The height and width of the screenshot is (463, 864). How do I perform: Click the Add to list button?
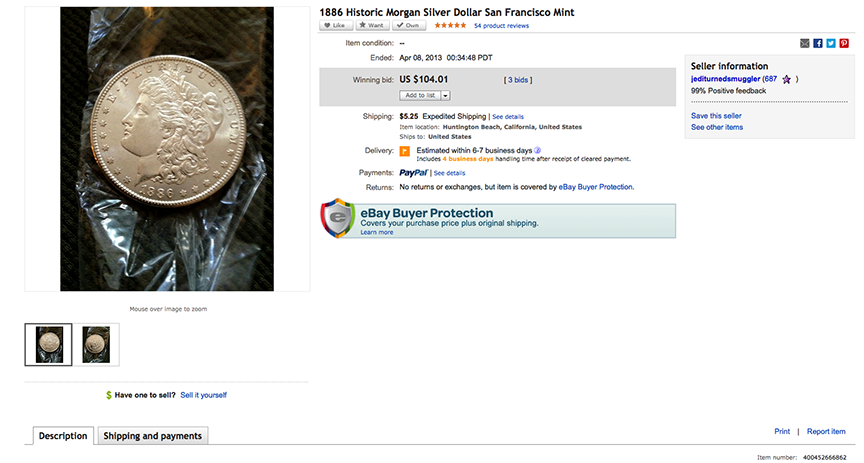(420, 96)
